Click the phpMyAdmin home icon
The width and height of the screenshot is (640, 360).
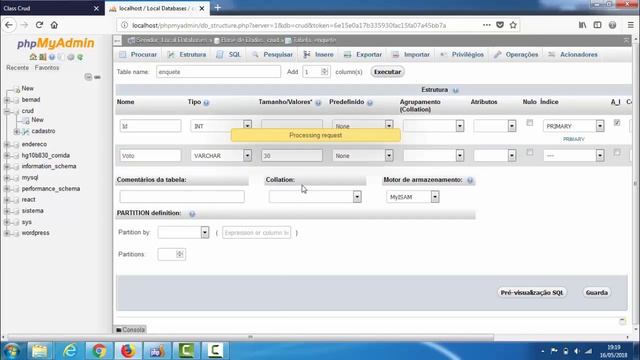click(x=33, y=57)
